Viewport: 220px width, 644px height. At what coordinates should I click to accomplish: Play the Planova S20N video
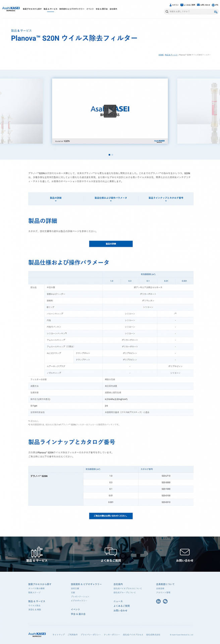(110, 111)
